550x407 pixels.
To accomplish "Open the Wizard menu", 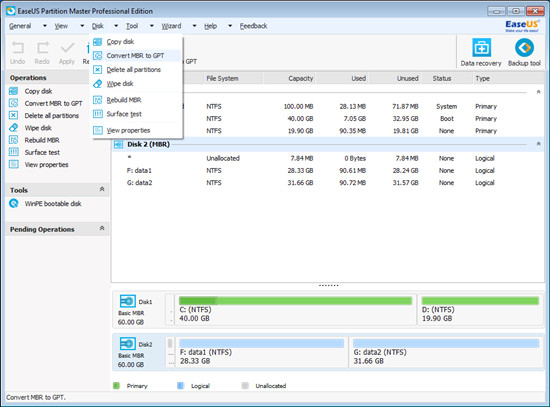I will click(172, 26).
